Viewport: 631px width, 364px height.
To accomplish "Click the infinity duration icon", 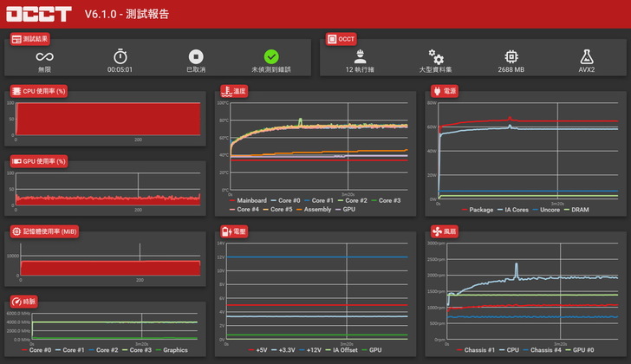I will pos(45,56).
